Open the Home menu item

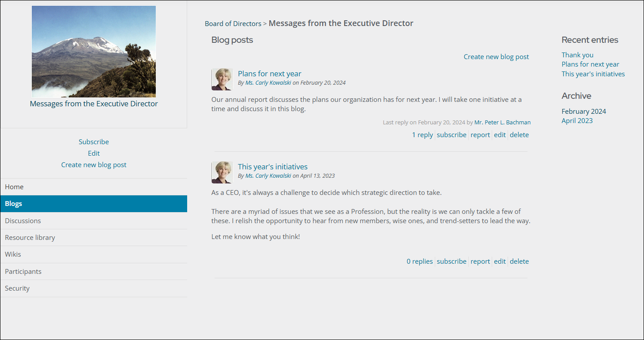[x=94, y=187]
